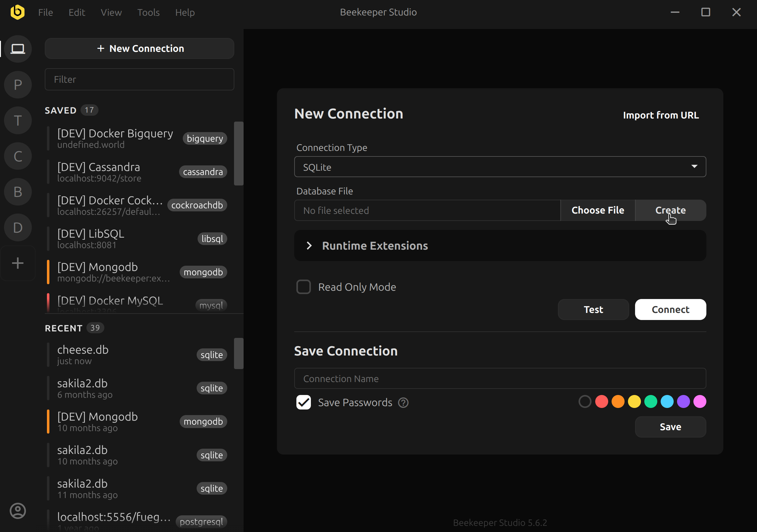Open Import from URL
Image resolution: width=757 pixels, height=532 pixels.
(x=660, y=115)
